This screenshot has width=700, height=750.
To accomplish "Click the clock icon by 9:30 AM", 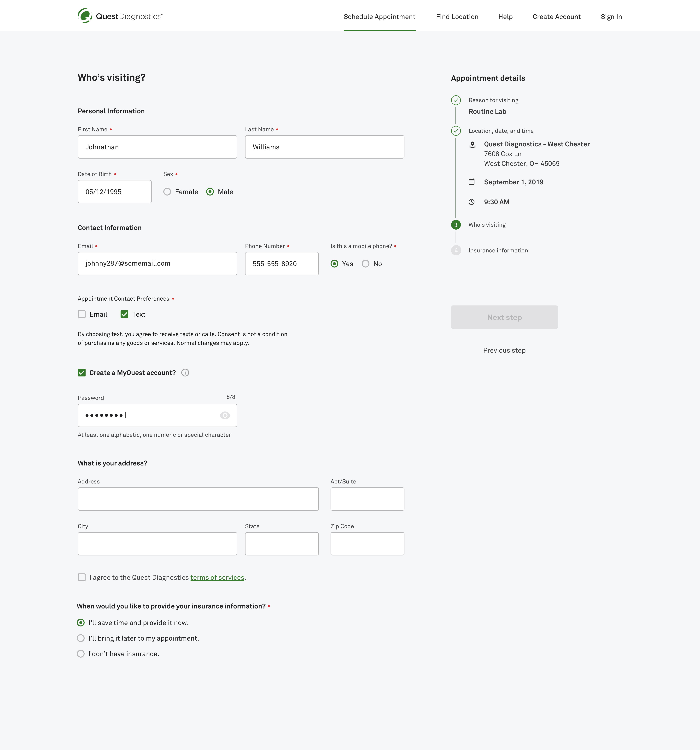I will pos(471,202).
